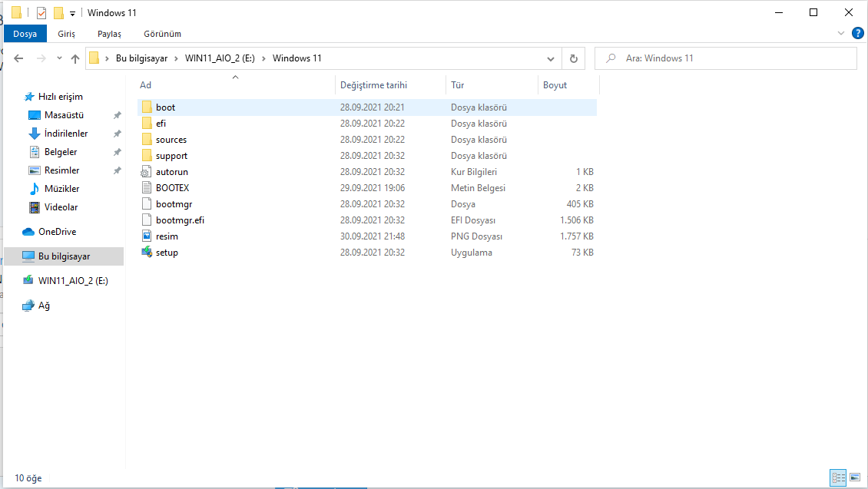Expand breadcrumb arrow after WIN11_AIO_2 (E:)
This screenshot has width=868, height=489.
pos(263,58)
